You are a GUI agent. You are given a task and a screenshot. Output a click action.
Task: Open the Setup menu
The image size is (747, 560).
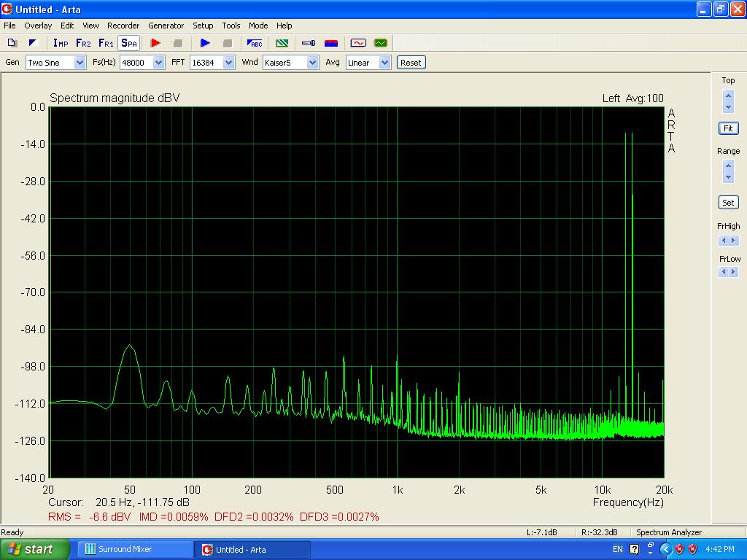click(203, 26)
